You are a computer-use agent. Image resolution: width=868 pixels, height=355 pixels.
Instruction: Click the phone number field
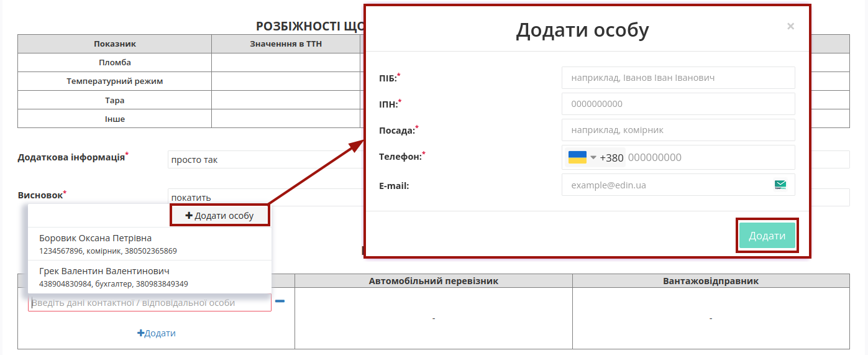click(x=710, y=157)
